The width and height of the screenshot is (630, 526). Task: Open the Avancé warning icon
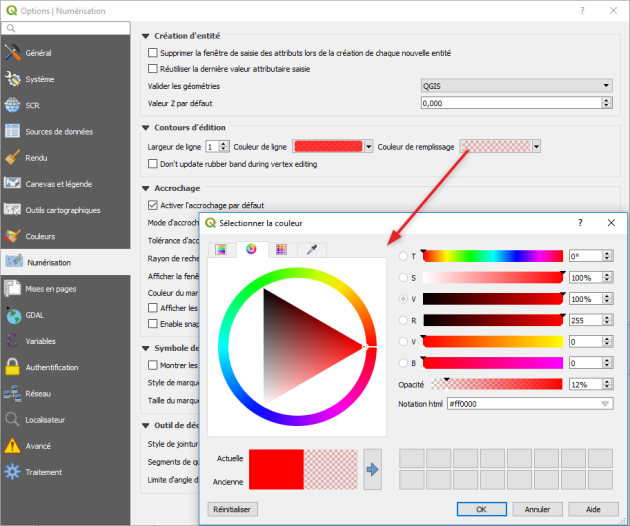pos(12,446)
